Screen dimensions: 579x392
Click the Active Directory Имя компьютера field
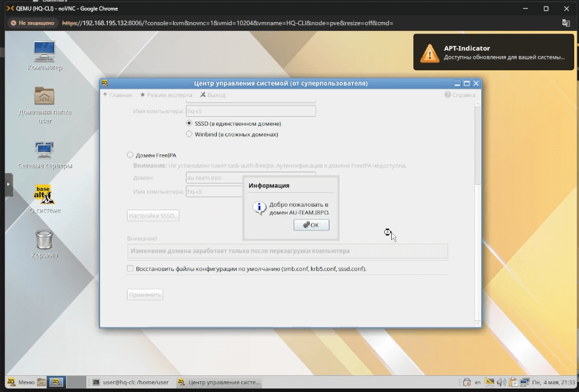pyautogui.click(x=251, y=111)
